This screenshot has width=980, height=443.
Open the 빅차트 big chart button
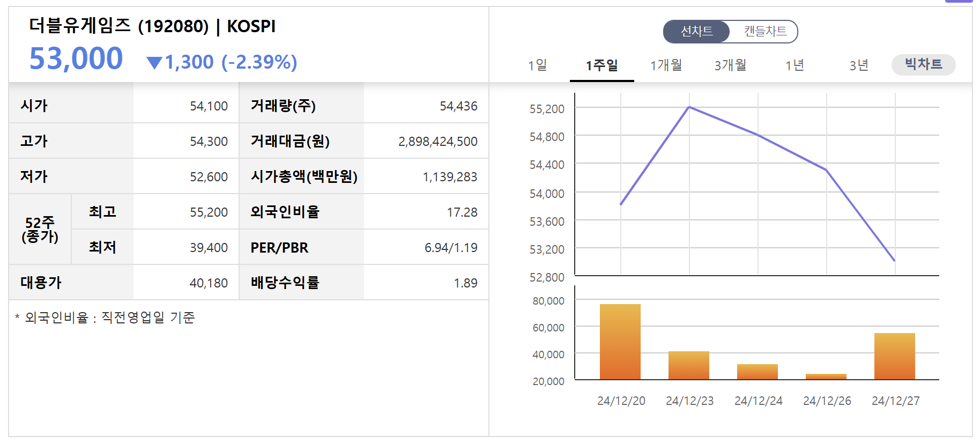tap(923, 64)
